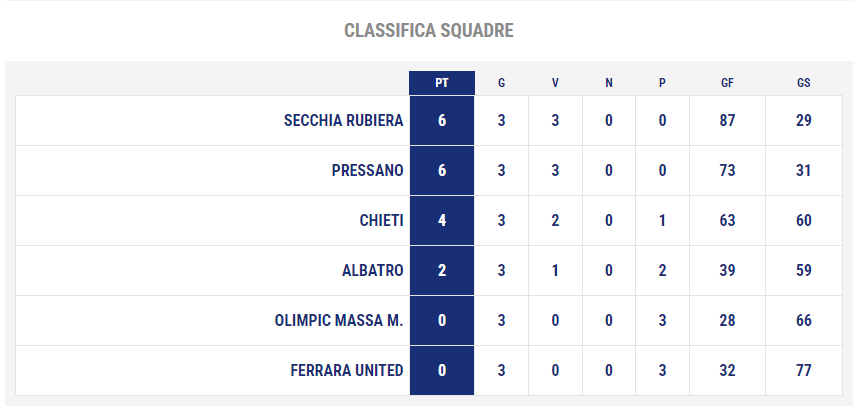This screenshot has height=412, width=862.
Task: Select Pressano's 73 goals scored cell
Action: [x=727, y=171]
